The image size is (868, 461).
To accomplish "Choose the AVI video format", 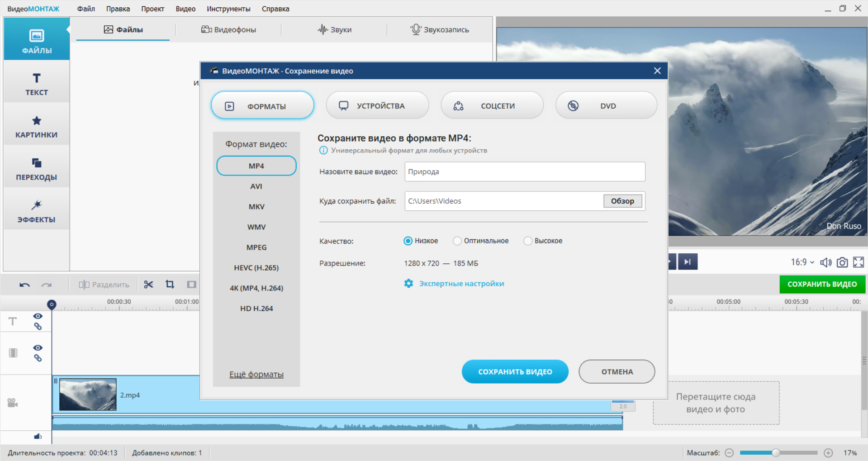I will point(256,186).
